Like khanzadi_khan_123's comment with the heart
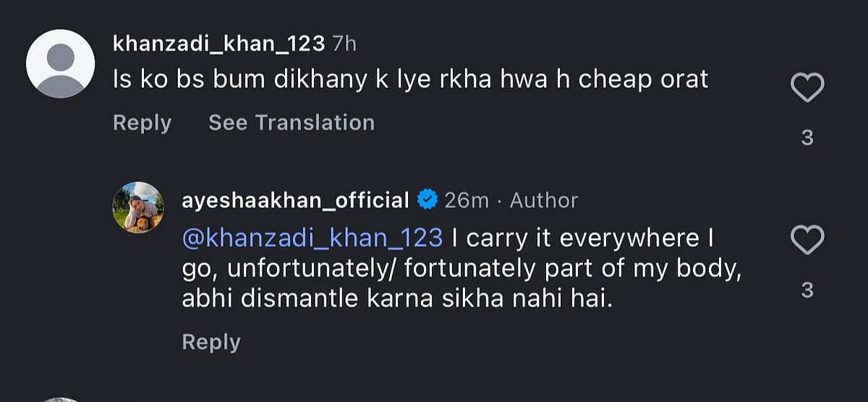The image size is (868, 402). 807,88
